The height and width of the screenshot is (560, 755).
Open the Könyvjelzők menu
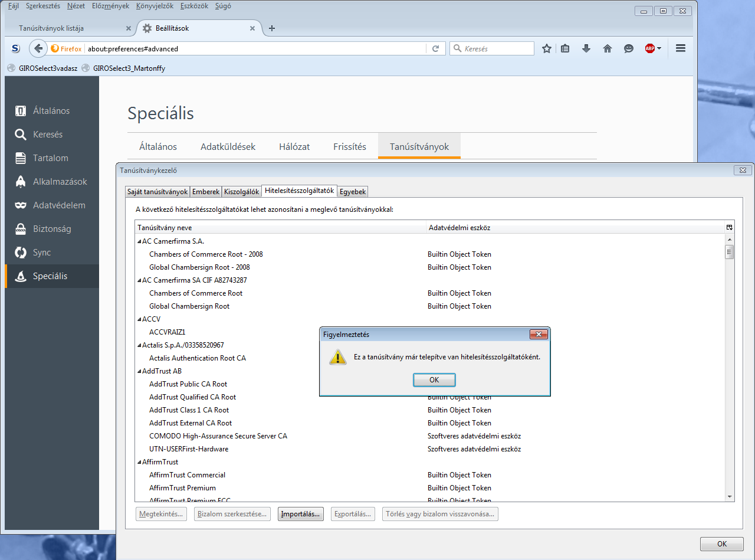pos(155,6)
